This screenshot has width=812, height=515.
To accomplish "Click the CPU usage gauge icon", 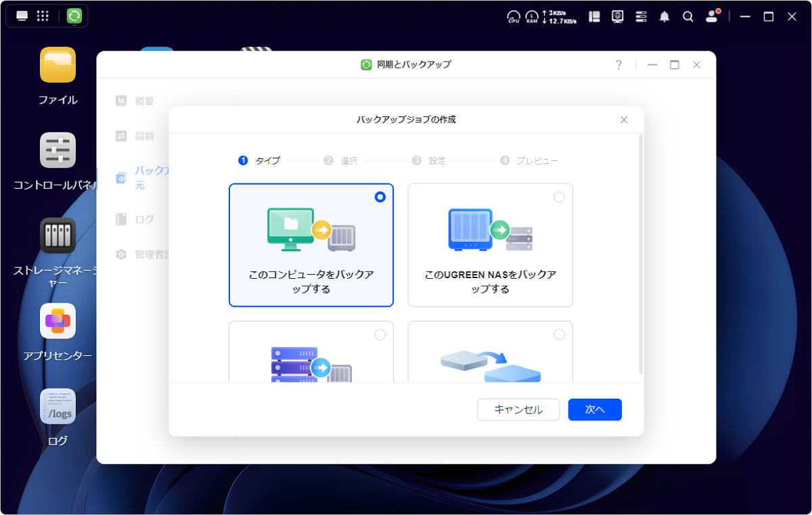I will coord(514,17).
